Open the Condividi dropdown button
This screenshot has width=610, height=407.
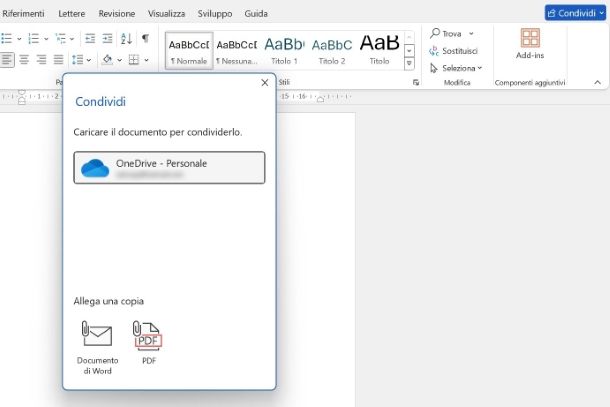coord(575,13)
